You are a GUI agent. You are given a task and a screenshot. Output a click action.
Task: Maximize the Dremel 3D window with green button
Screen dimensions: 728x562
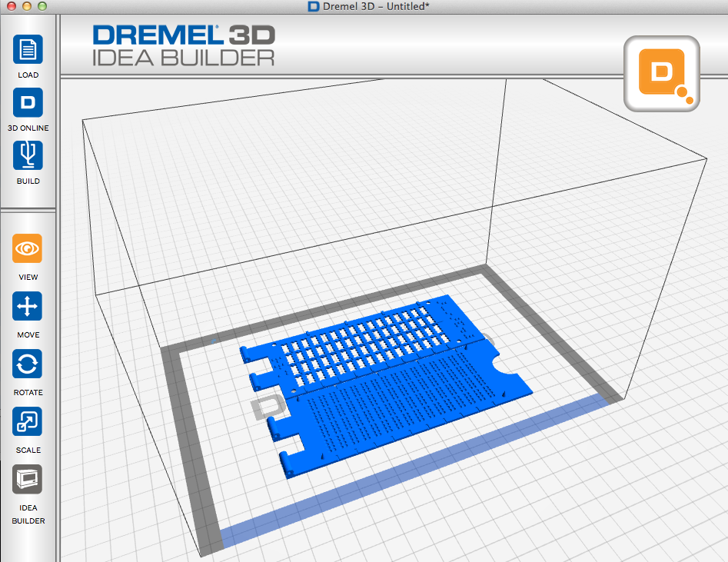42,6
